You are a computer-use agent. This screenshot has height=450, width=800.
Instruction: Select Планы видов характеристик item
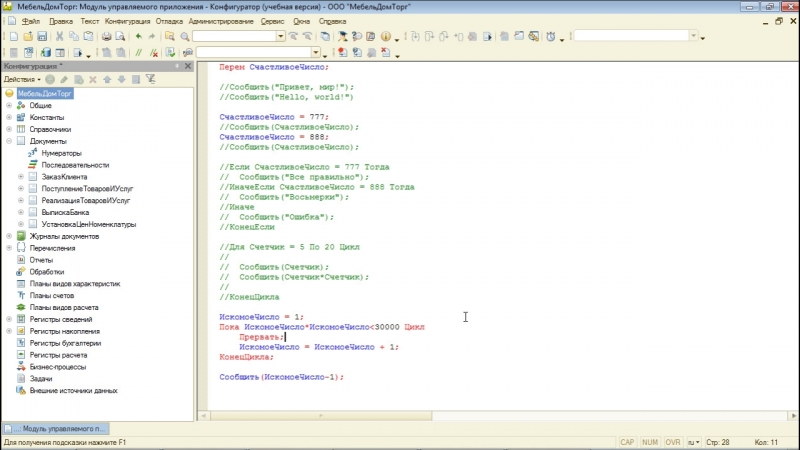(x=75, y=284)
